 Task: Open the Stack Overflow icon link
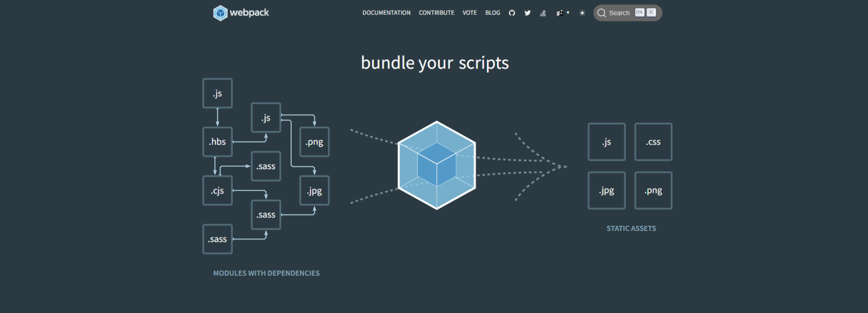click(543, 13)
